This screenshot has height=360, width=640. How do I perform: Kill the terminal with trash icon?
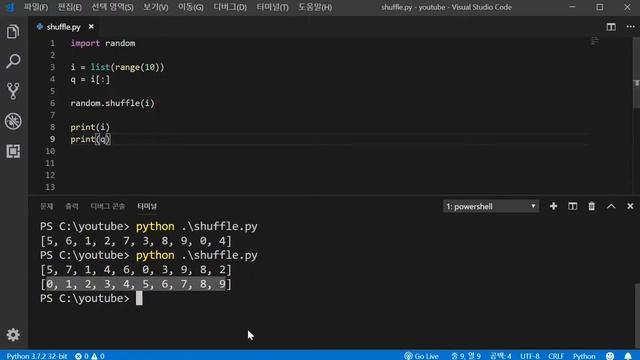(x=591, y=206)
